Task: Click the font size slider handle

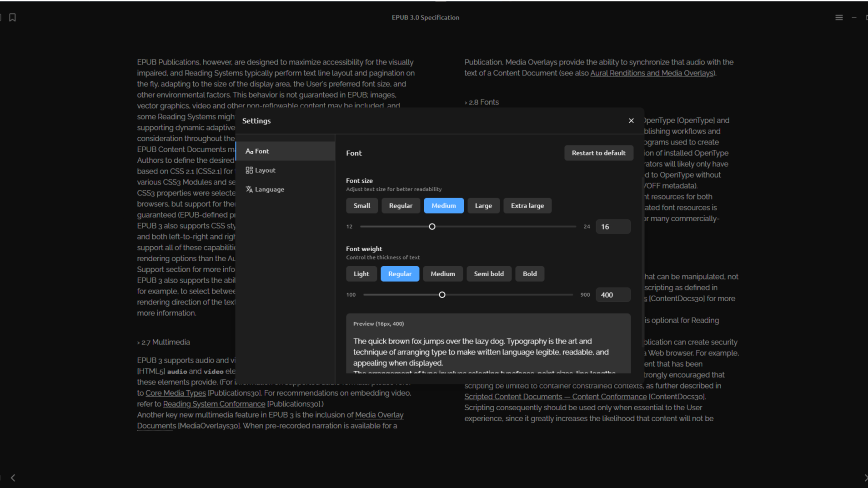Action: click(432, 226)
